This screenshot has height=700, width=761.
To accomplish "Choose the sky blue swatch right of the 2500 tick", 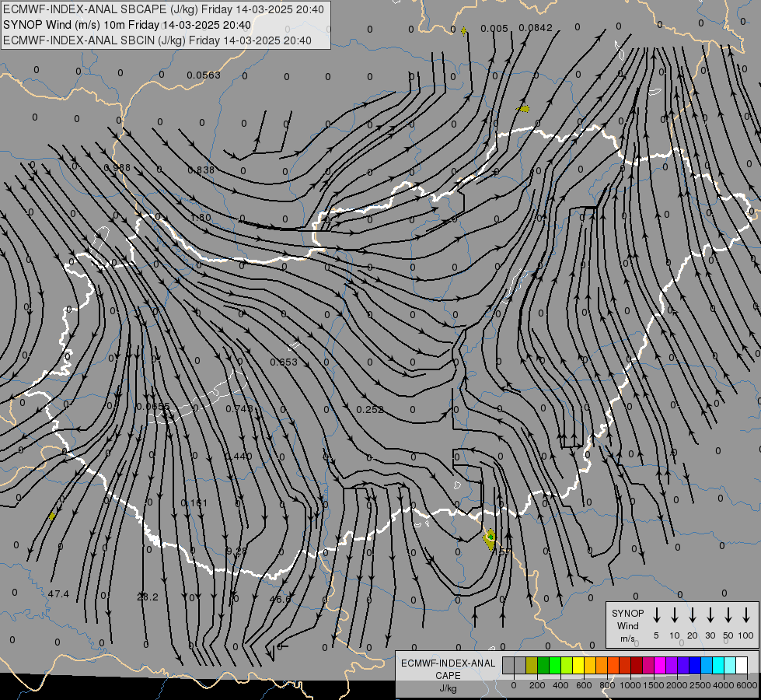I will coord(707,665).
